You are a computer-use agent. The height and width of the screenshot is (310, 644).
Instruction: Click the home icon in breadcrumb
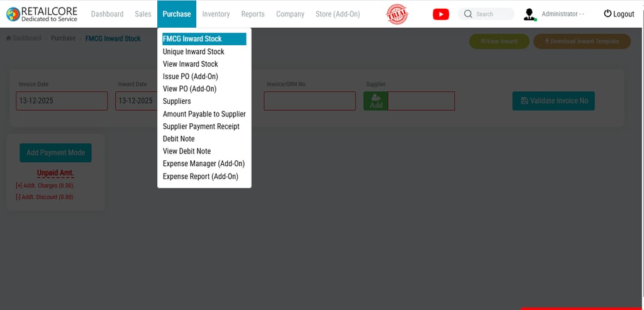tap(9, 38)
